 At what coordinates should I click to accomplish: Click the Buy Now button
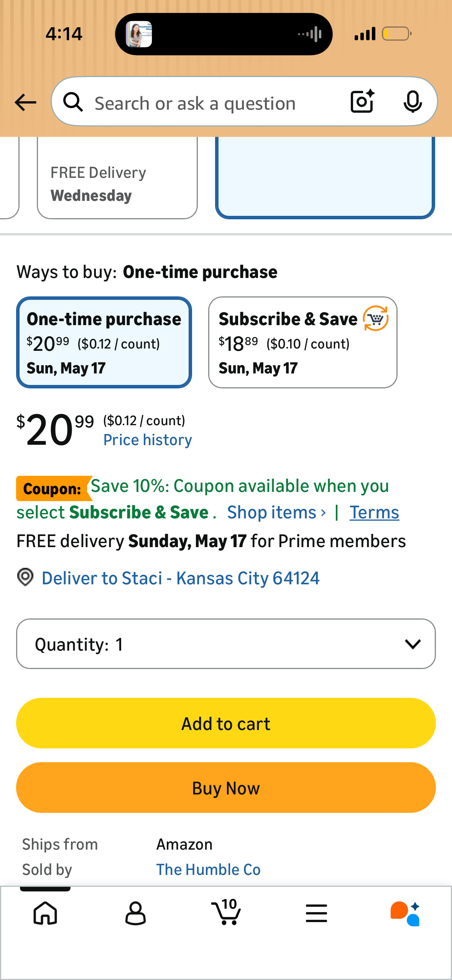(226, 788)
